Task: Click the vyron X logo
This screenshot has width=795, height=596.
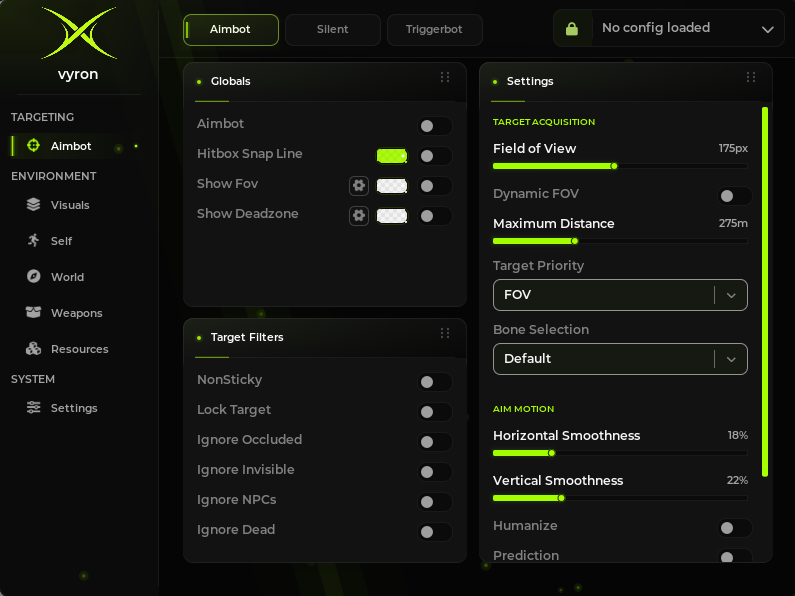Action: [79, 33]
